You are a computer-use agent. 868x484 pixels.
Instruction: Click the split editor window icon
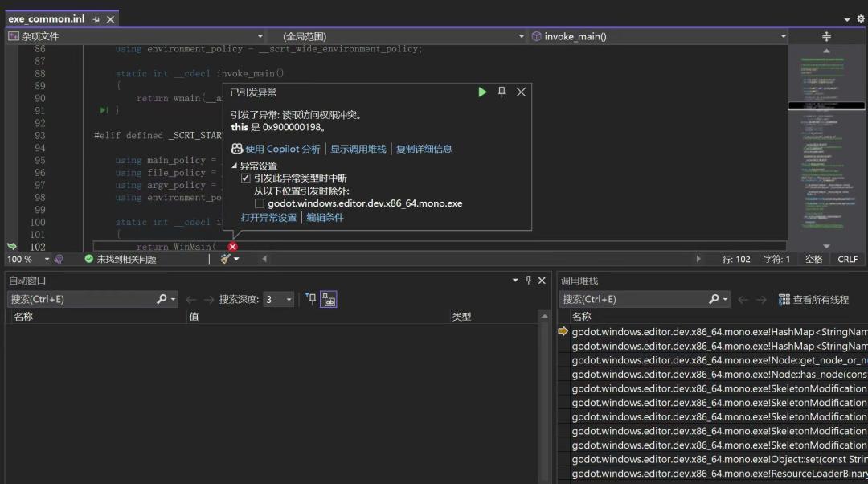tap(826, 36)
